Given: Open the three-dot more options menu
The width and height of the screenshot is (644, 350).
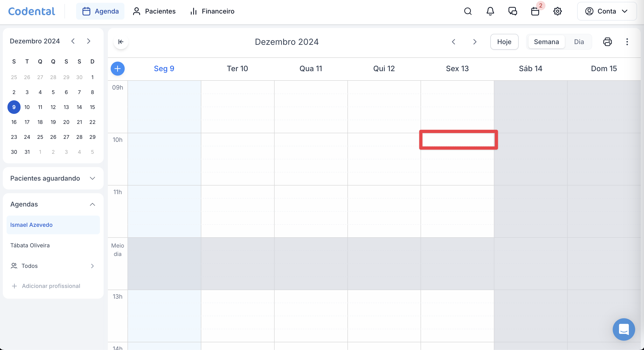Looking at the screenshot, I should 627,42.
